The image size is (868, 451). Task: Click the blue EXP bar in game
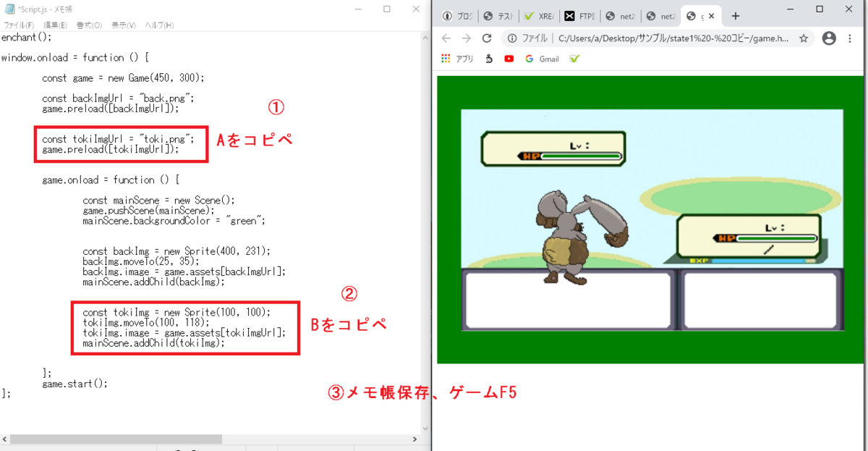[759, 261]
